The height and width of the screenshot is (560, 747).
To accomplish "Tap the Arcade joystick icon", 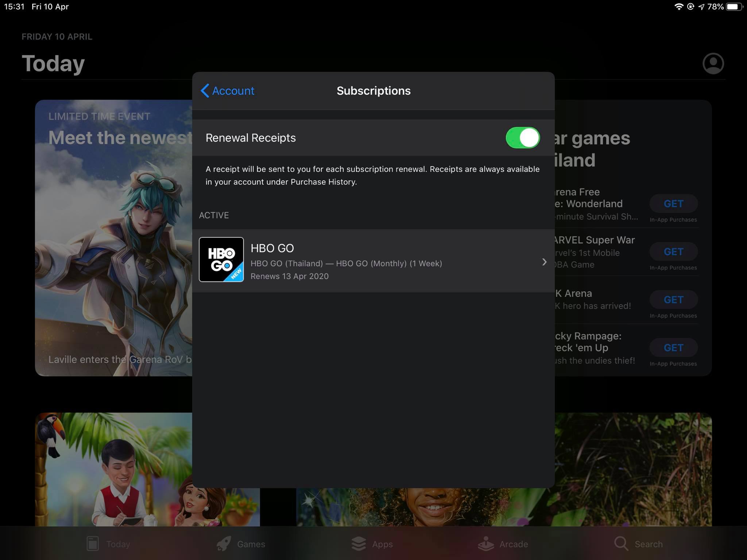I will pos(486,544).
